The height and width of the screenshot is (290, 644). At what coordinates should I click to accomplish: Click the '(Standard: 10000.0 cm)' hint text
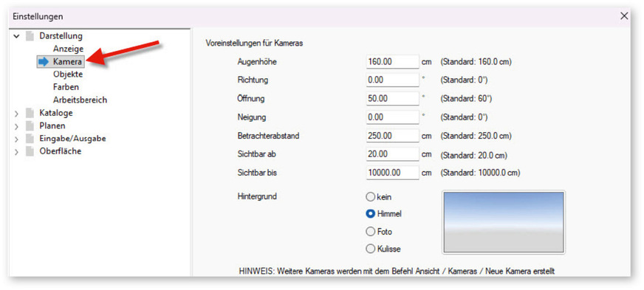click(480, 173)
